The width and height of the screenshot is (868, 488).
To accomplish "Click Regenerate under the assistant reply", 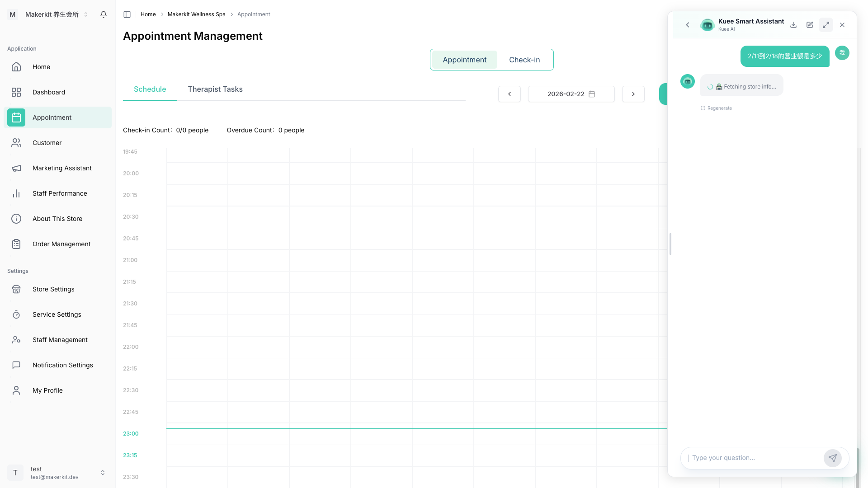I will point(716,108).
